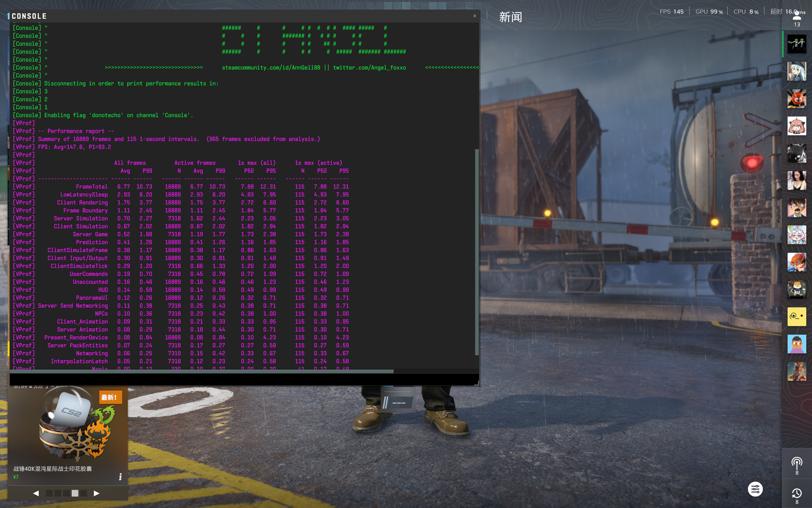This screenshot has width=812, height=508.
Task: Select the orange cowboy hat character avatar
Action: (796, 262)
